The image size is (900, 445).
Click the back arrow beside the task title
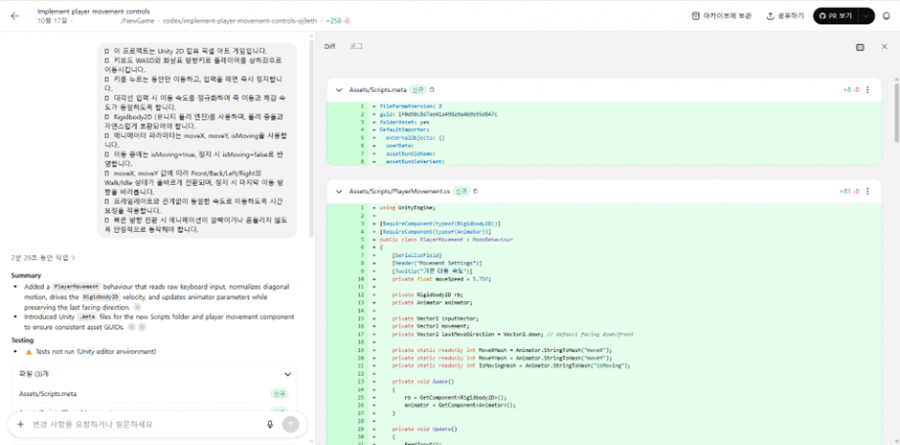click(14, 14)
